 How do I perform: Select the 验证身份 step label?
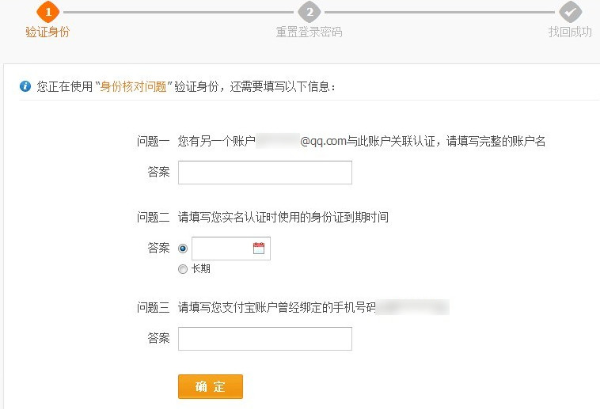pos(47,32)
